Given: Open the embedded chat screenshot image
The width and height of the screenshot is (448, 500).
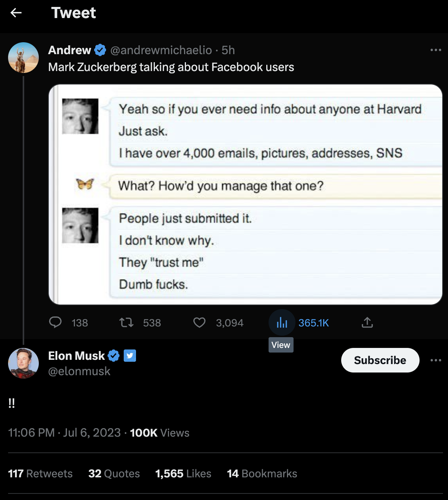Looking at the screenshot, I should pos(246,194).
